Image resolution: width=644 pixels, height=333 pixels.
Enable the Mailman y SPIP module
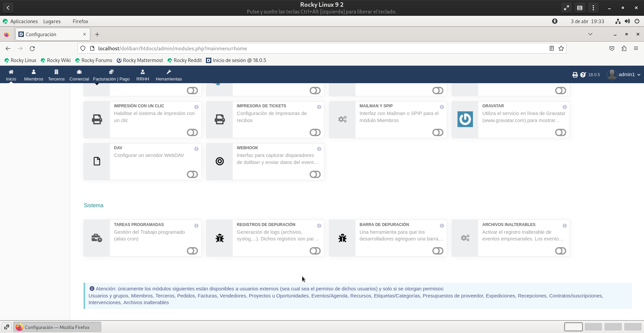438,132
